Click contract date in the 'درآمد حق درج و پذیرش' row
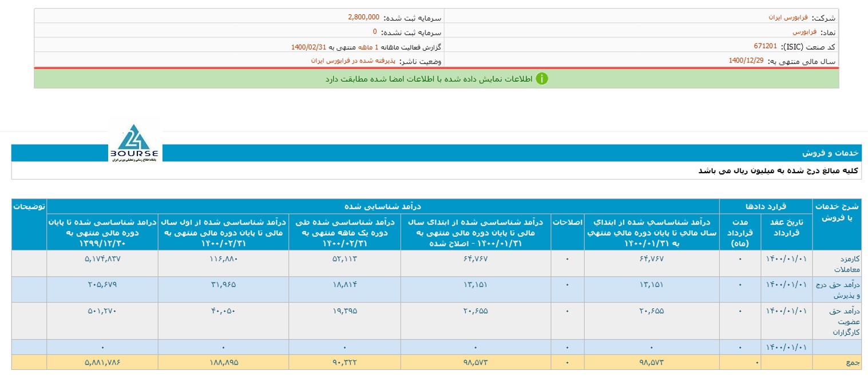This screenshot has height=379, width=868. click(787, 285)
